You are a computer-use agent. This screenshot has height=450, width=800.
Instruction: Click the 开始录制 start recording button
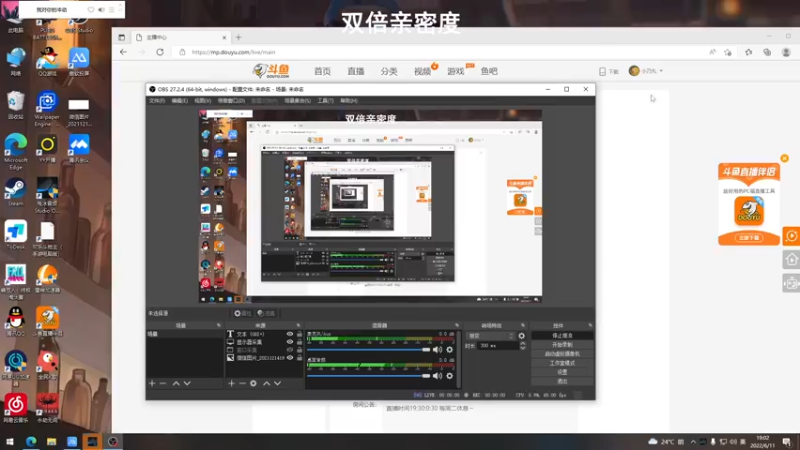click(x=562, y=345)
